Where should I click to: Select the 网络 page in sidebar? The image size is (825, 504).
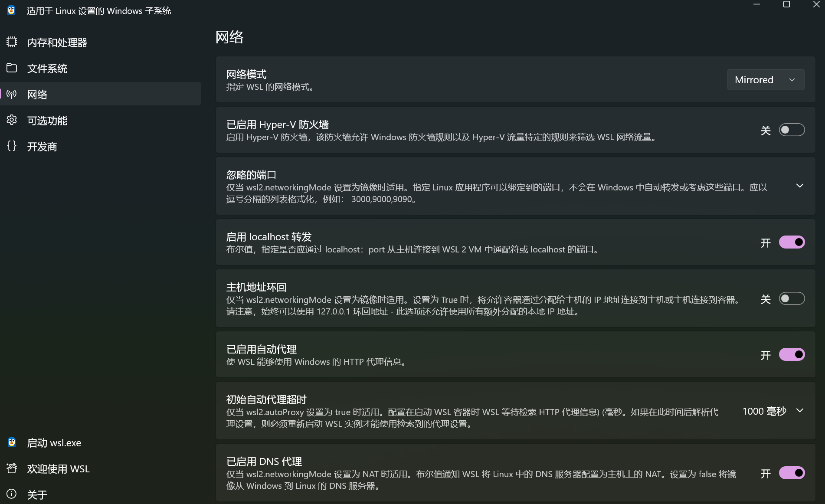pos(101,94)
